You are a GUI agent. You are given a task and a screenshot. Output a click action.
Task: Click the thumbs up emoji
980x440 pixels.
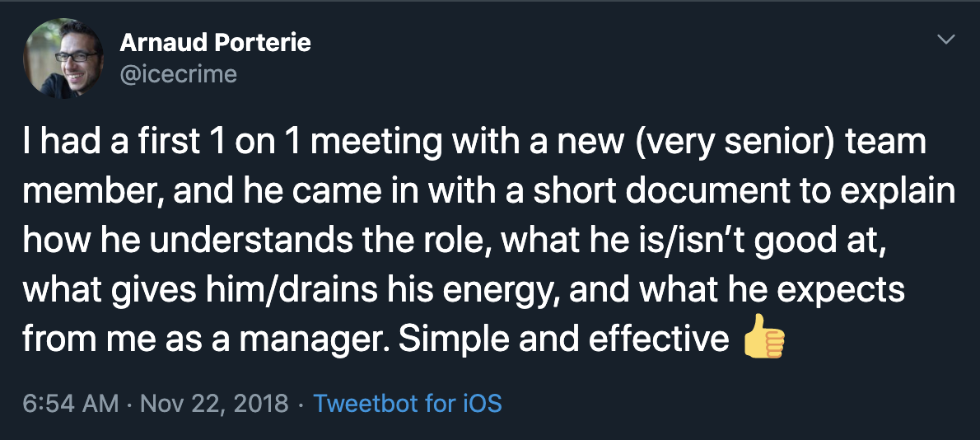pyautogui.click(x=763, y=337)
